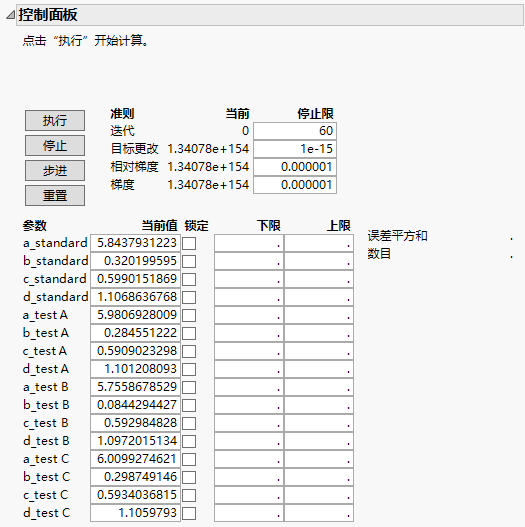Viewport: 525px width, 527px height.
Task: Set the upper limit field for a_test C
Action: pyautogui.click(x=319, y=459)
